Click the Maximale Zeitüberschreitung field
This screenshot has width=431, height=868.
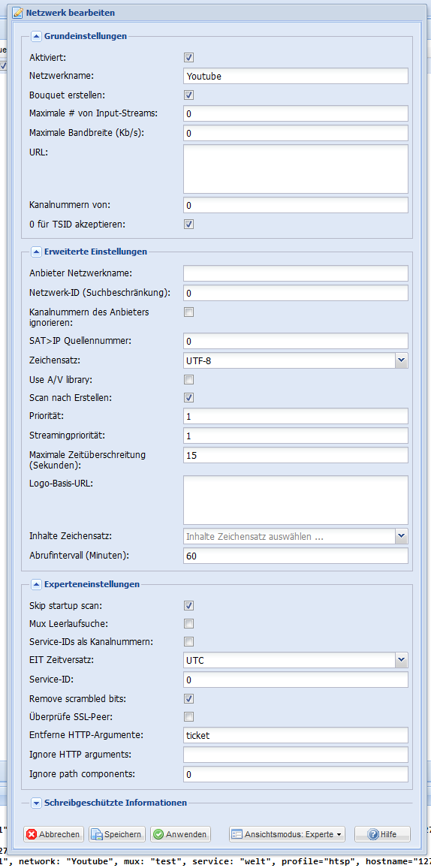295,455
